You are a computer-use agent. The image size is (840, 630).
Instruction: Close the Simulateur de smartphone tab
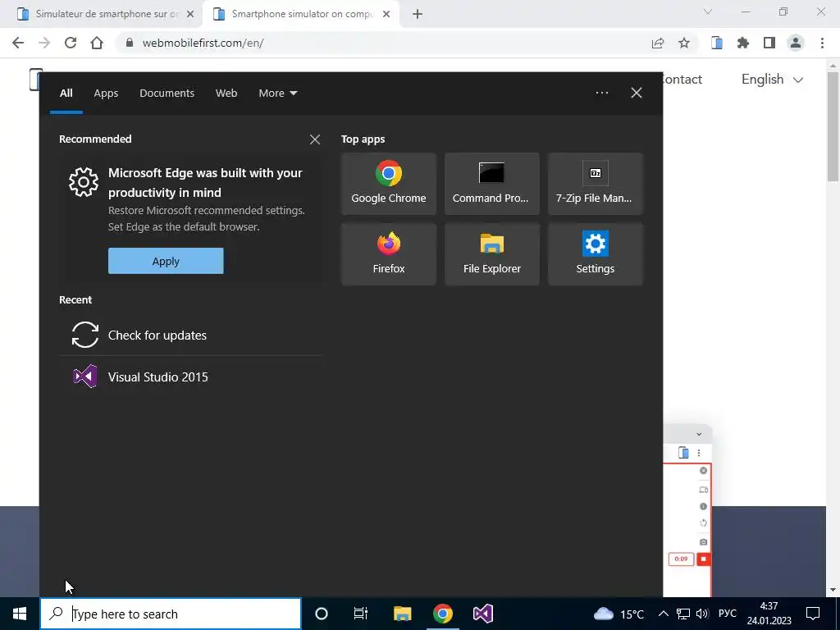189,15
